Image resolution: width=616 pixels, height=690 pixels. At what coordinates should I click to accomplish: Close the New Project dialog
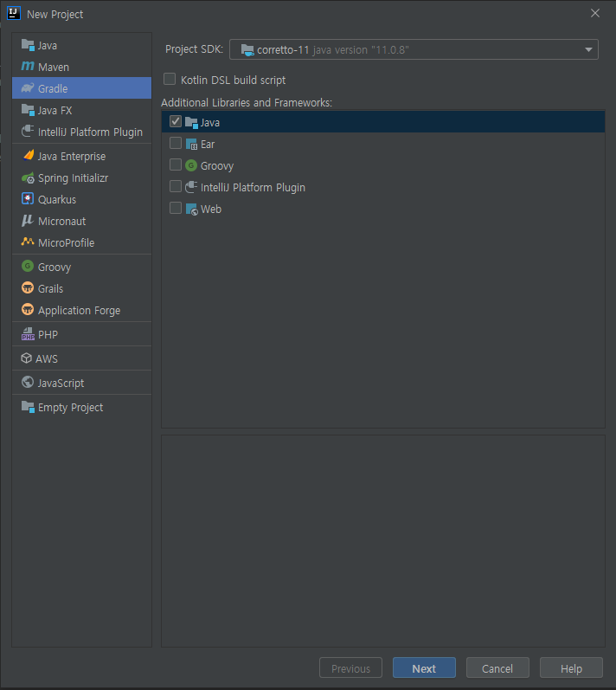tap(595, 13)
